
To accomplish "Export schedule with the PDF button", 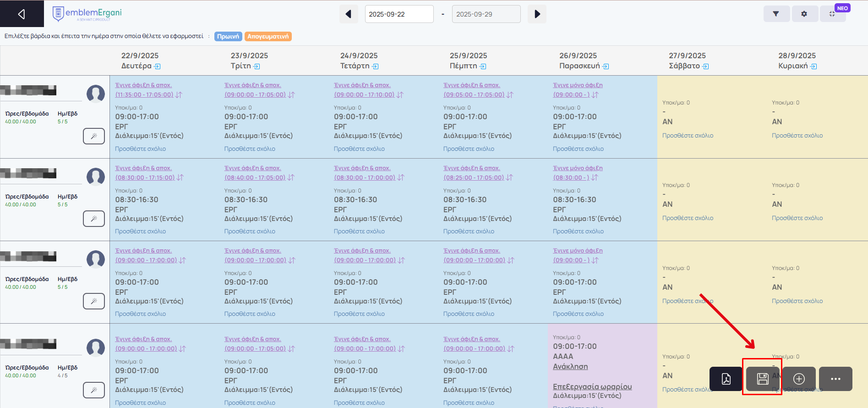I will coord(726,379).
